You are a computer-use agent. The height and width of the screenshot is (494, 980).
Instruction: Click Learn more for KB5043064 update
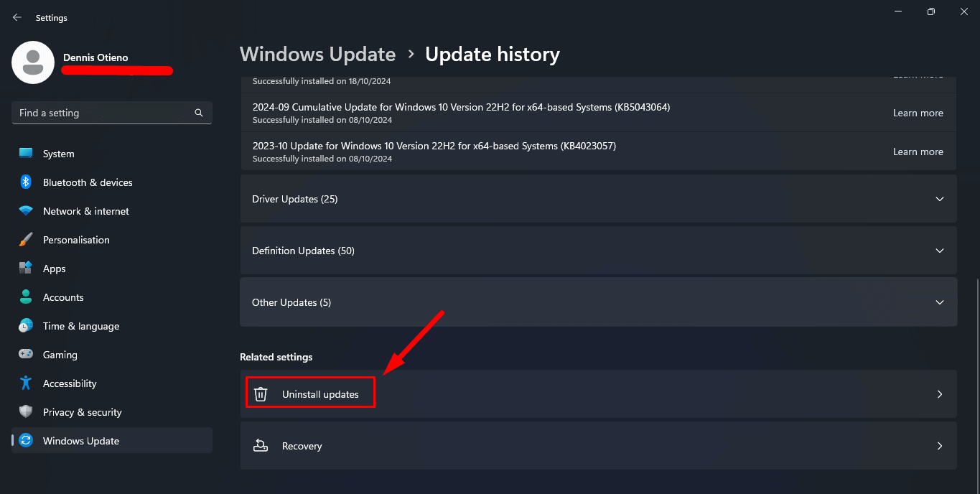(x=918, y=113)
